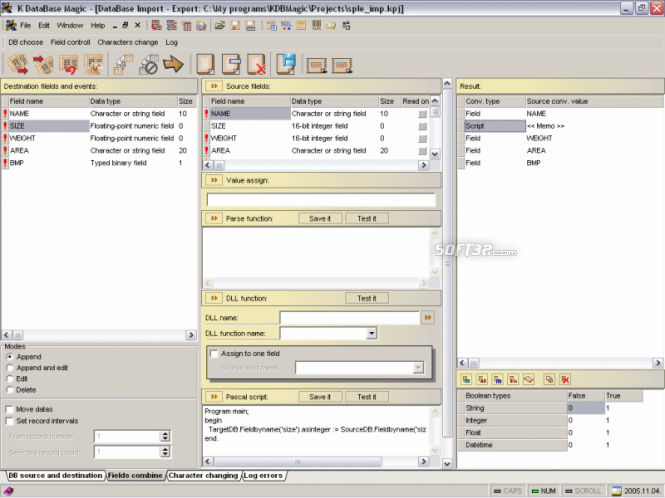The image size is (665, 498).
Task: Click the networked computers icon in top toolbar
Action: (346, 25)
